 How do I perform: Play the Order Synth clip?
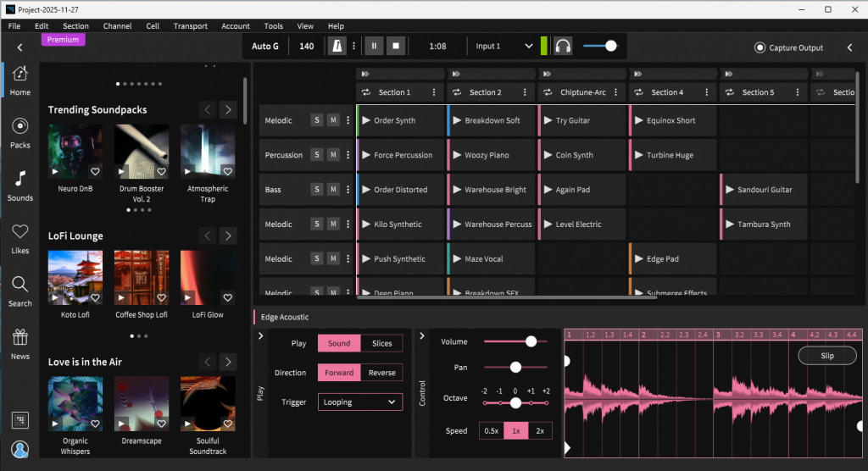pos(366,120)
